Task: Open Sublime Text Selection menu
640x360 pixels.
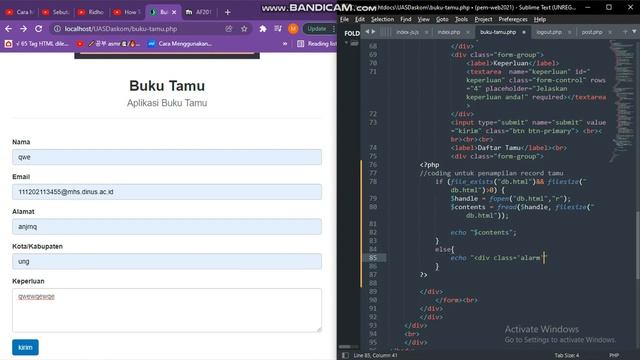Action: click(x=382, y=19)
